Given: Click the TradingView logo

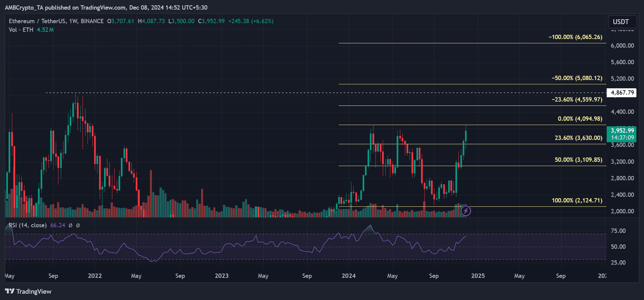Looking at the screenshot, I should click(x=28, y=291).
